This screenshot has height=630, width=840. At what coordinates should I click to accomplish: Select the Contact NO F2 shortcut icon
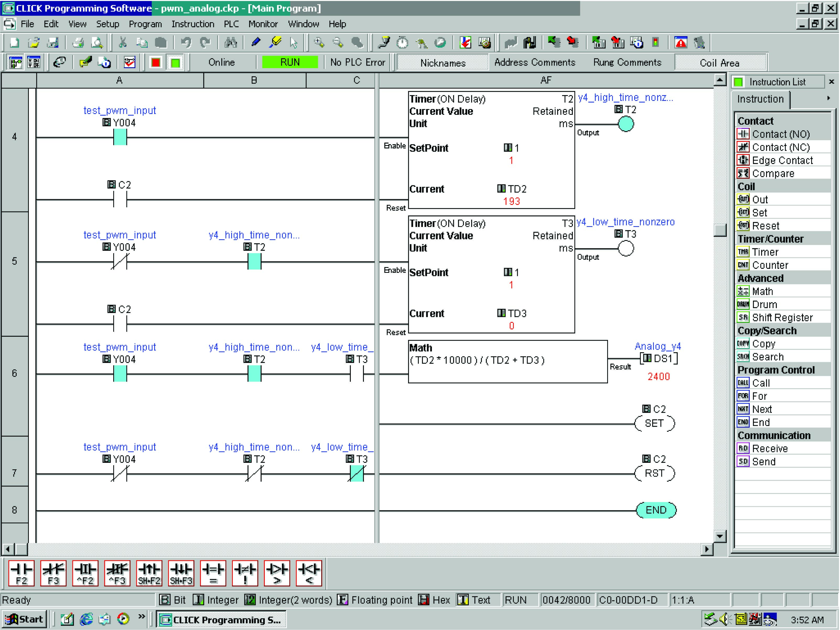click(x=22, y=573)
